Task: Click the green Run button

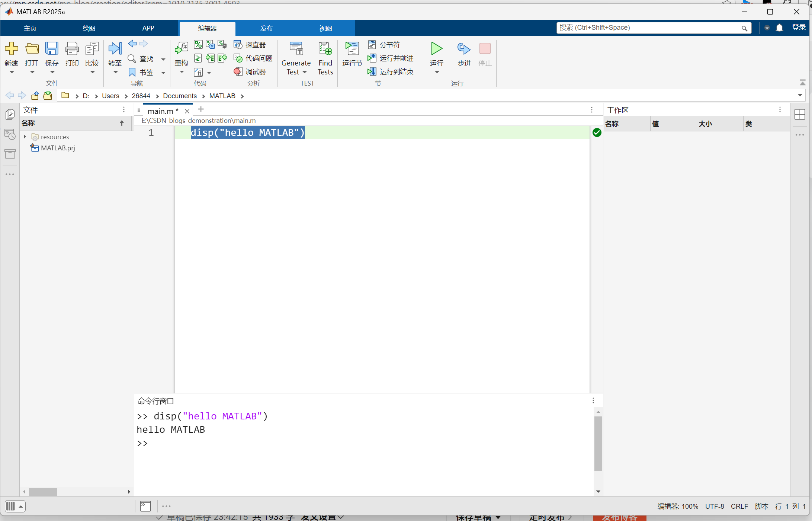Action: (x=436, y=49)
